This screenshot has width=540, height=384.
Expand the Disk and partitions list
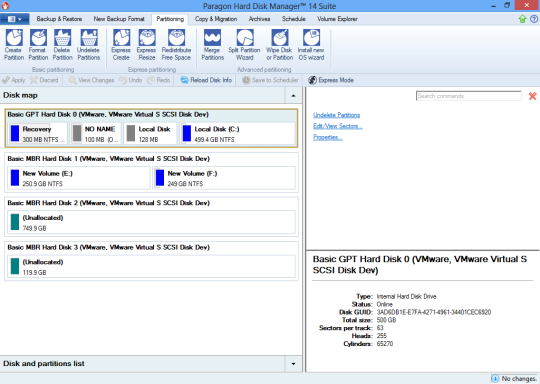click(293, 364)
